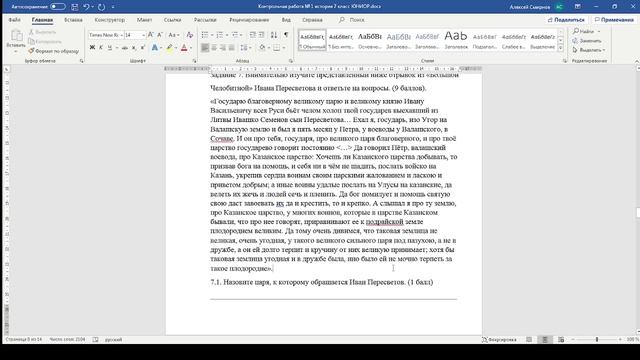The image size is (640, 360).
Task: Open the Вид tab
Action: (286, 20)
